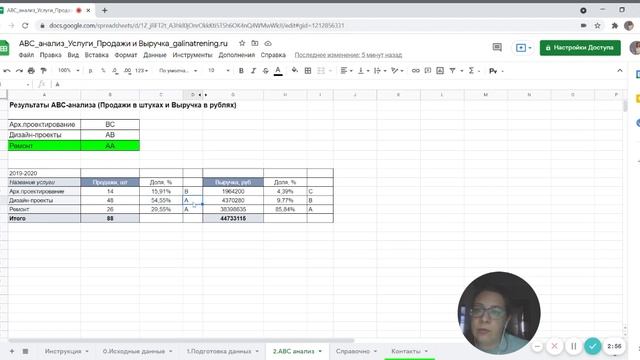640x360 pixels.
Task: Collapse the menus with the toolbar arrow
Action: (620, 71)
